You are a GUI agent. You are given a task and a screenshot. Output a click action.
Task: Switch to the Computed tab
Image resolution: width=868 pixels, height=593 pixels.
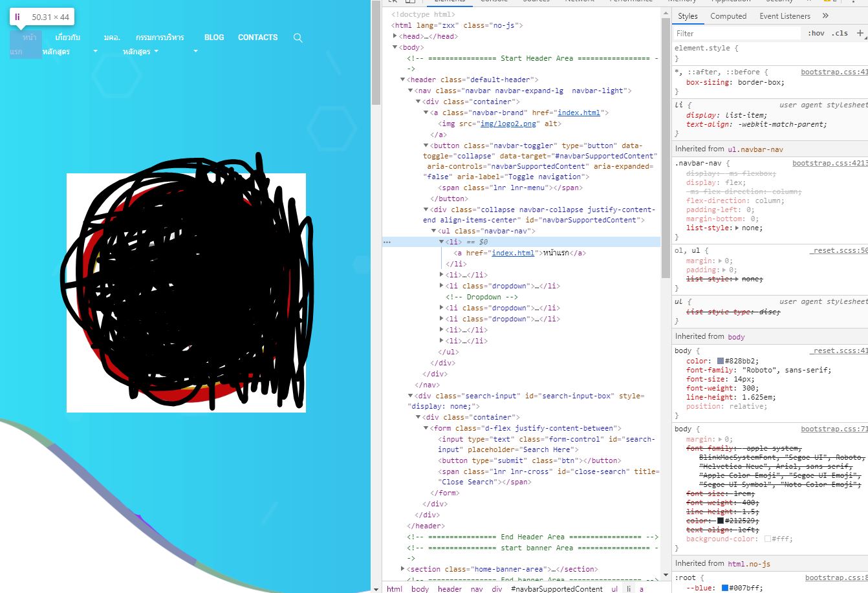[x=728, y=16]
